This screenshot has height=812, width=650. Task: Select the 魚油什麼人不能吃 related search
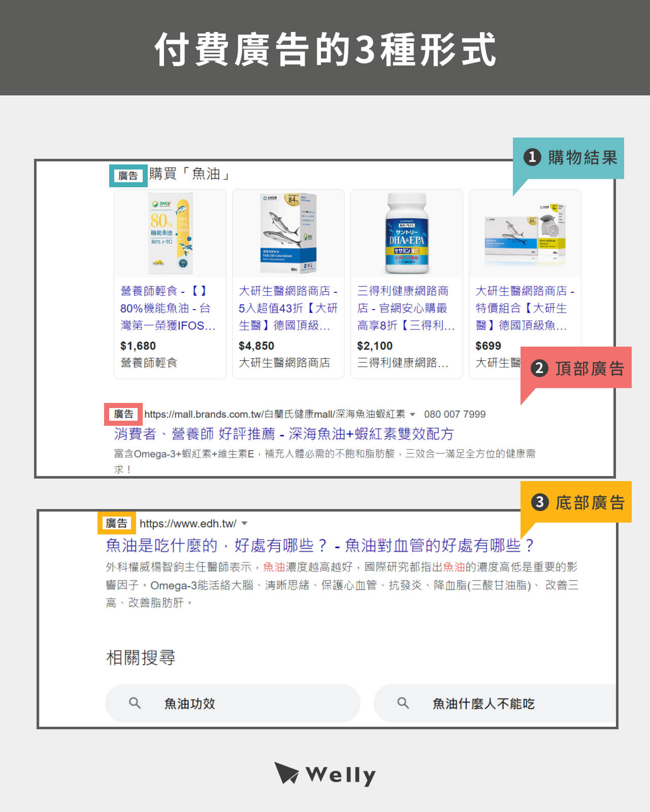[x=495, y=703]
